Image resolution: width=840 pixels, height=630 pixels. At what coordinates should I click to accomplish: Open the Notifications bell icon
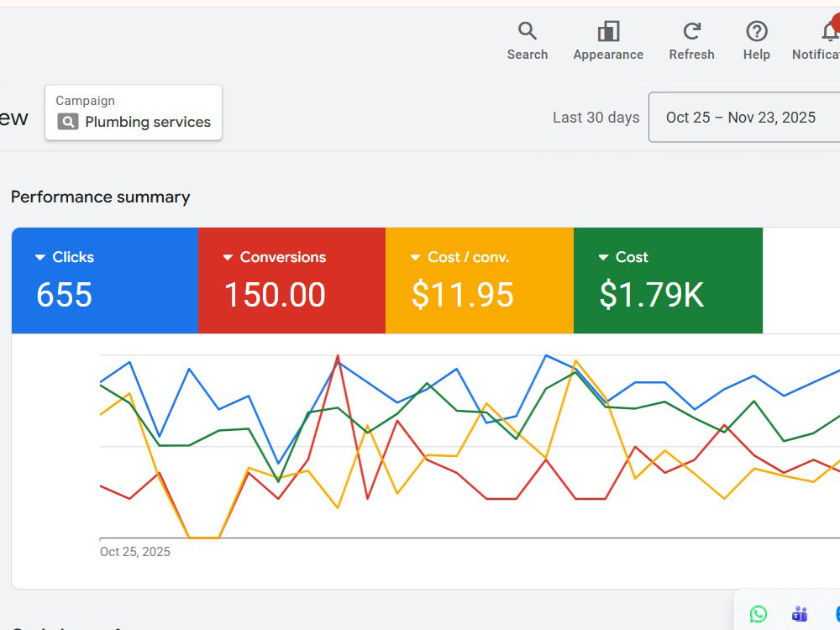830,31
